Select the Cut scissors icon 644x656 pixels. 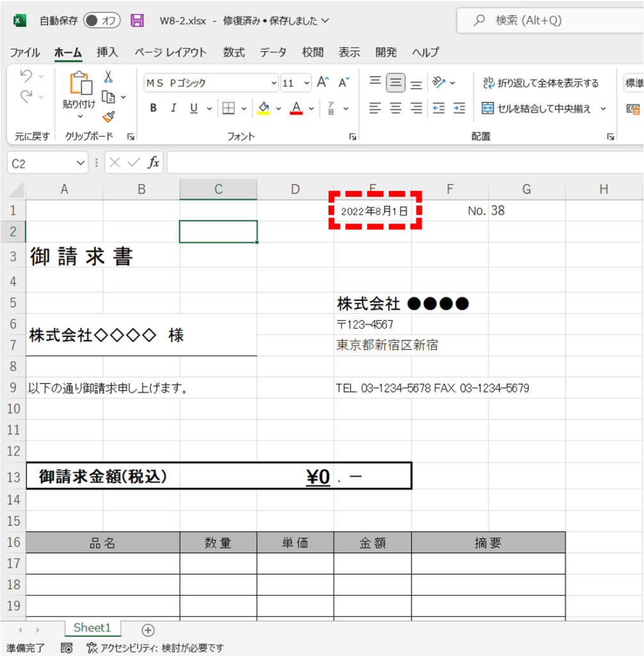(x=108, y=77)
